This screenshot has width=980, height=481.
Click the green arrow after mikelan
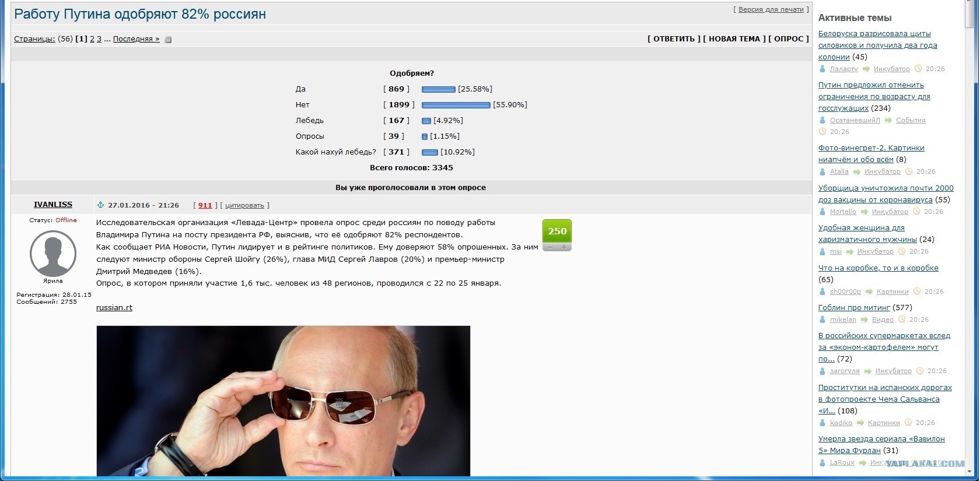tap(864, 320)
